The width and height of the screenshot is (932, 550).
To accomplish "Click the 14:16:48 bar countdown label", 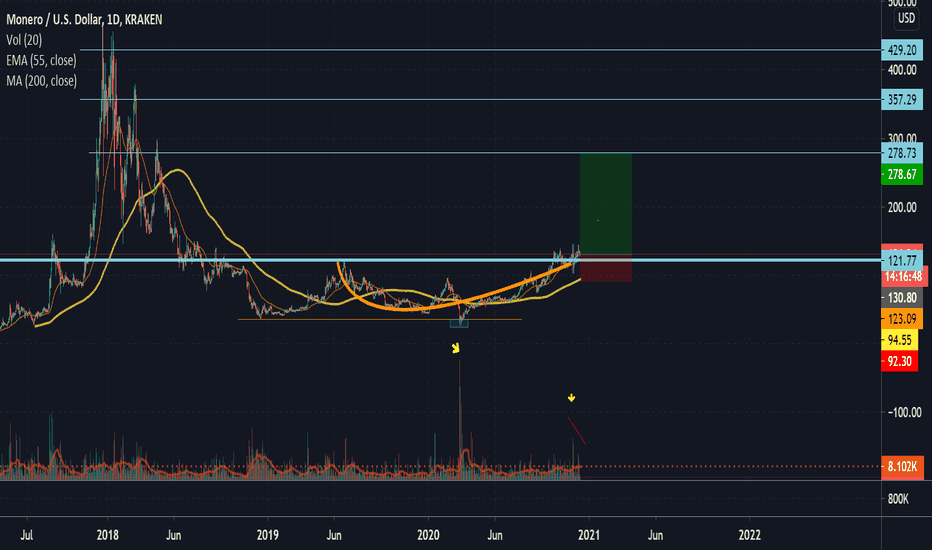I will click(903, 276).
